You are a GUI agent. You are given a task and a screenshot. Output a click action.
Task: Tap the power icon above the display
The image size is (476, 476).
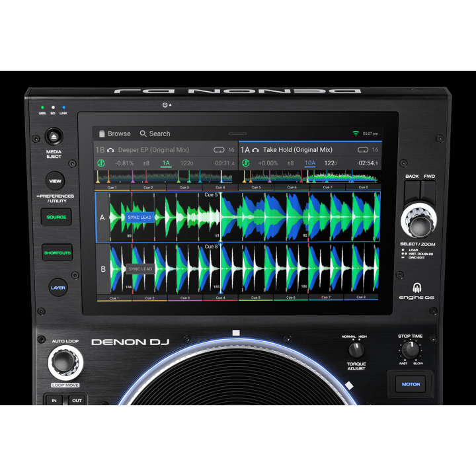(x=165, y=104)
